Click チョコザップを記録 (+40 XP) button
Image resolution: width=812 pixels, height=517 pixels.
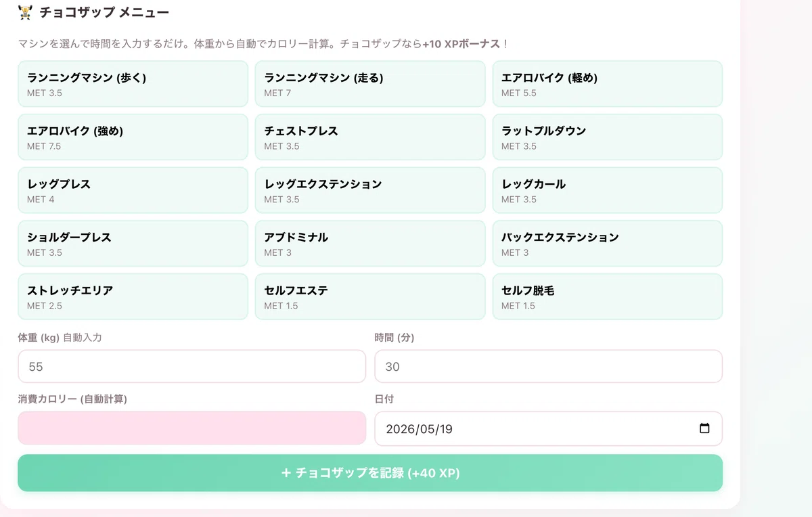(370, 473)
